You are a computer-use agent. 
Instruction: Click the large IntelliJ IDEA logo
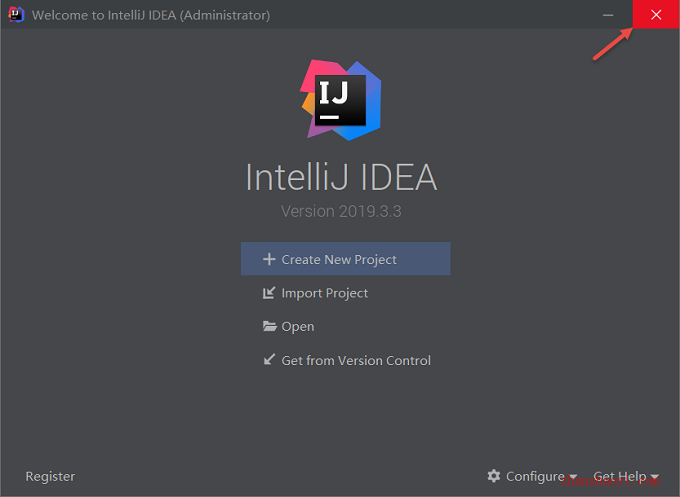[x=341, y=100]
